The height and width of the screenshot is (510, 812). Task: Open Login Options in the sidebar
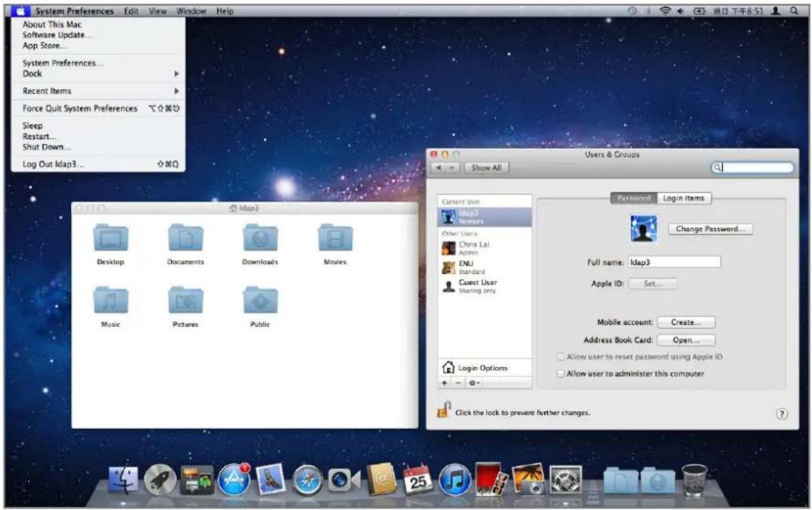point(484,367)
